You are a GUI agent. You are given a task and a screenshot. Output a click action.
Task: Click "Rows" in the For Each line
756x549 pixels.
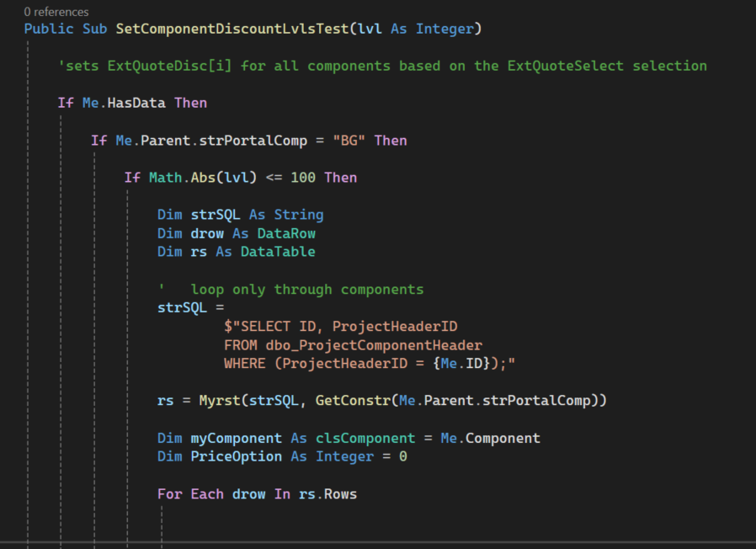pyautogui.click(x=340, y=493)
